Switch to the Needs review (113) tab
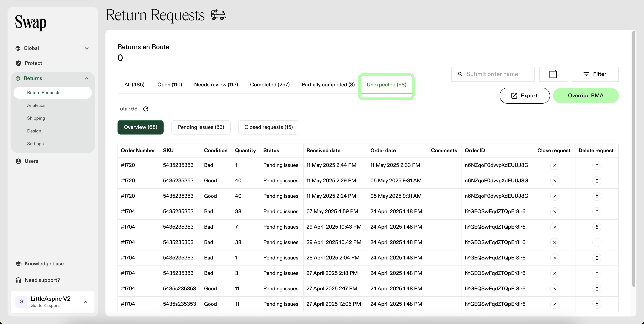The image size is (644, 324). click(216, 85)
